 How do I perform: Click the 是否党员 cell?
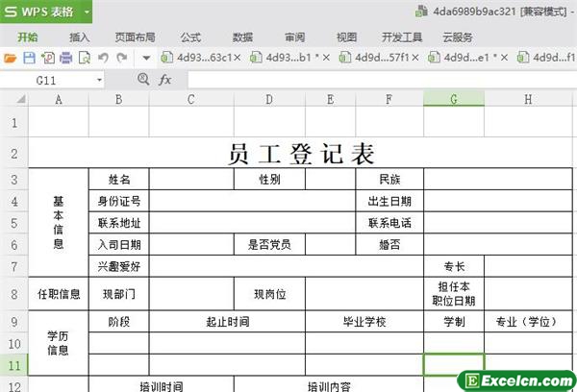click(269, 245)
